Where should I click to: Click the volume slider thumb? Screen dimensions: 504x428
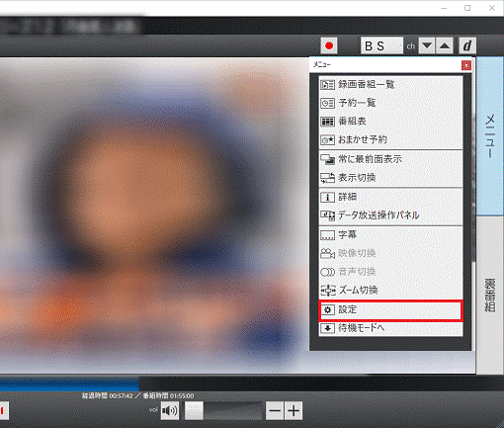[x=194, y=410]
